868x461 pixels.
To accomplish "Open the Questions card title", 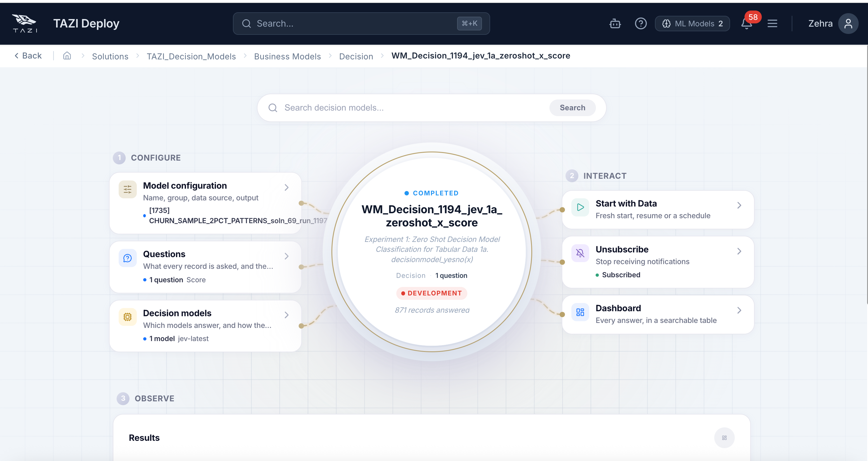I will pos(164,254).
